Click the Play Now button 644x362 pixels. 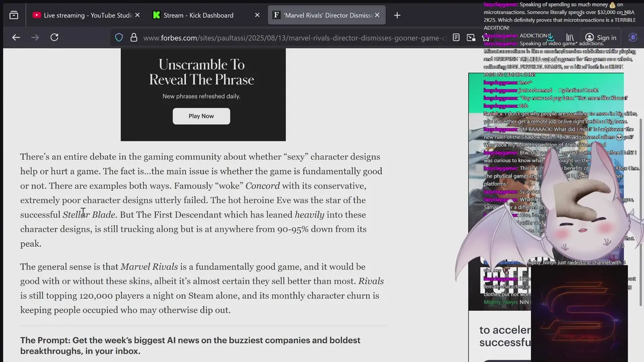point(201,116)
